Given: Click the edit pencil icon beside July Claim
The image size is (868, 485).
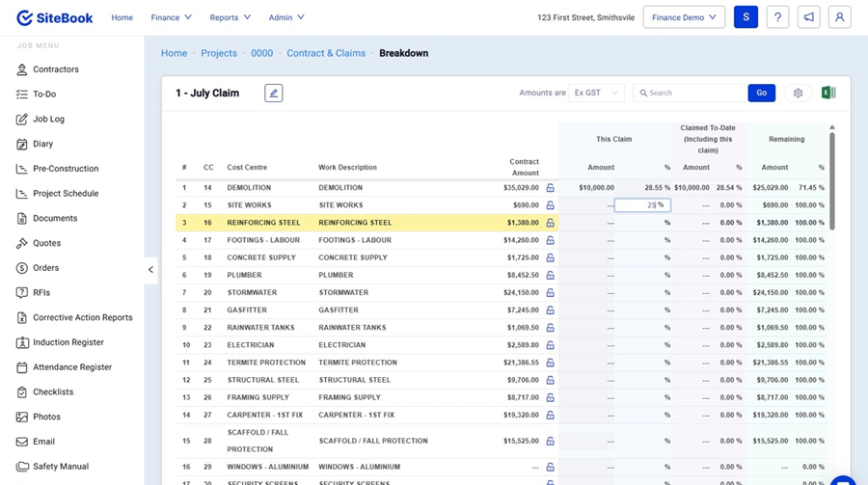Looking at the screenshot, I should pos(274,94).
